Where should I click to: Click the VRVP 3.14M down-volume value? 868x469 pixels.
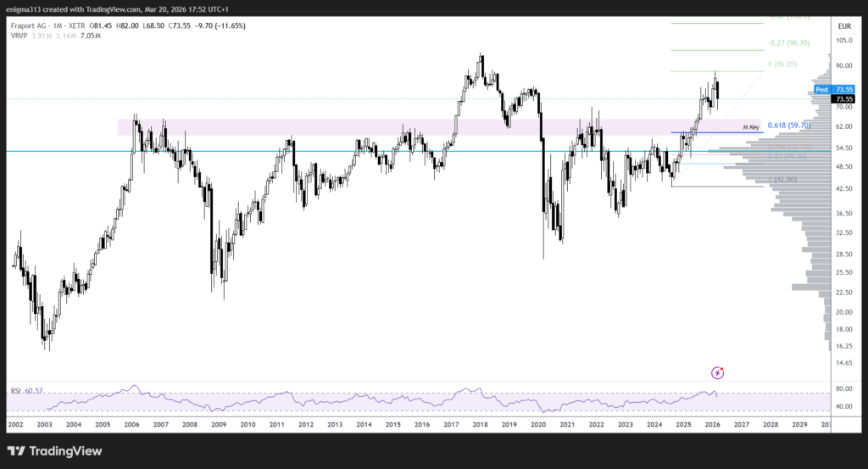point(66,36)
